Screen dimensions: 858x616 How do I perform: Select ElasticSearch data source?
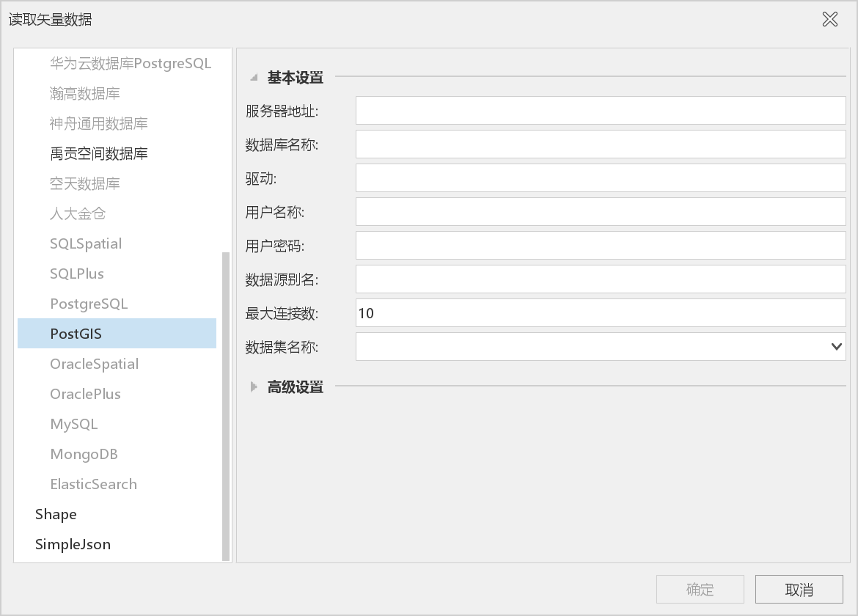pyautogui.click(x=94, y=485)
